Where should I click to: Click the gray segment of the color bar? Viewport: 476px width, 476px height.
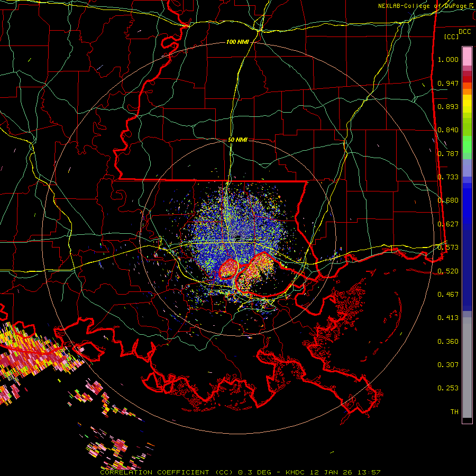pyautogui.click(x=467, y=368)
